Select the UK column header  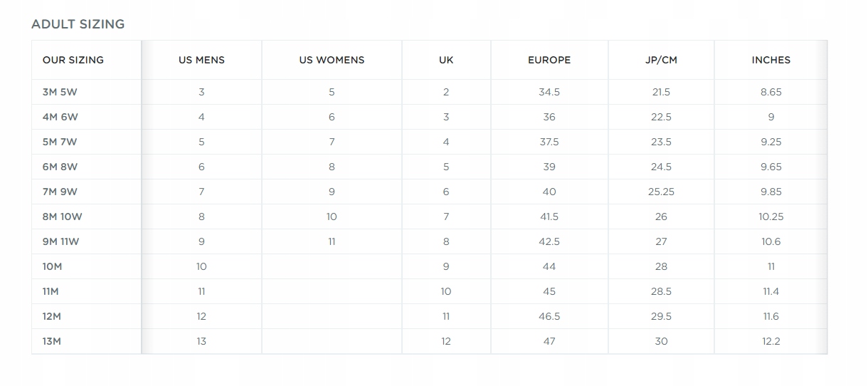[446, 61]
